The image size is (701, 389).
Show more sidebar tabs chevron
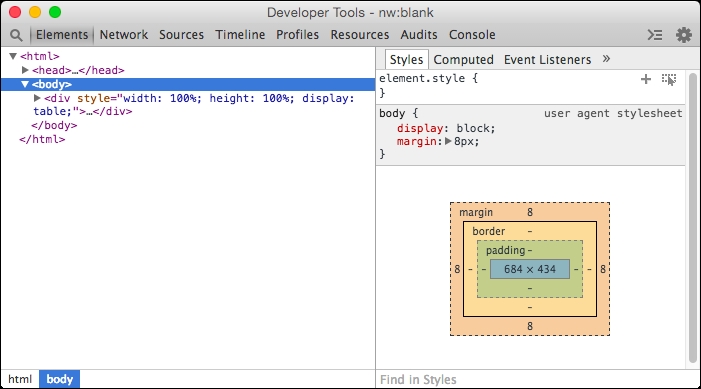click(606, 59)
